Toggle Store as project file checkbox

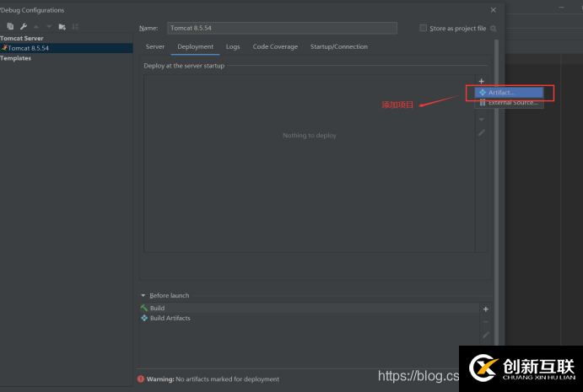(x=424, y=28)
